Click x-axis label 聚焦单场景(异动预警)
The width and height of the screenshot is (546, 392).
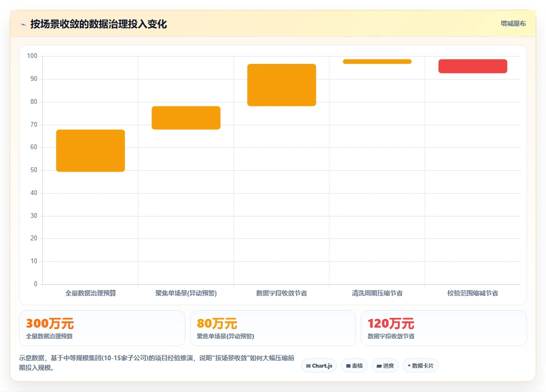coord(186,293)
